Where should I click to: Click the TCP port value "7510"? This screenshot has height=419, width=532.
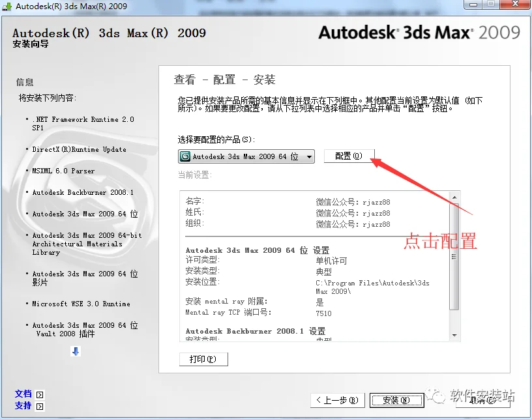click(x=323, y=313)
